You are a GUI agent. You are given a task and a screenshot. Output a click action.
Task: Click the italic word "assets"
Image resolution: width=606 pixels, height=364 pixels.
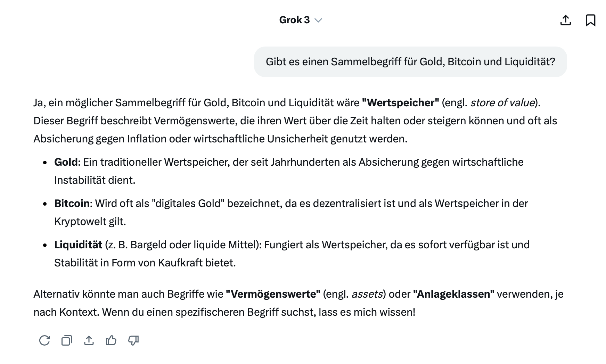click(x=367, y=294)
